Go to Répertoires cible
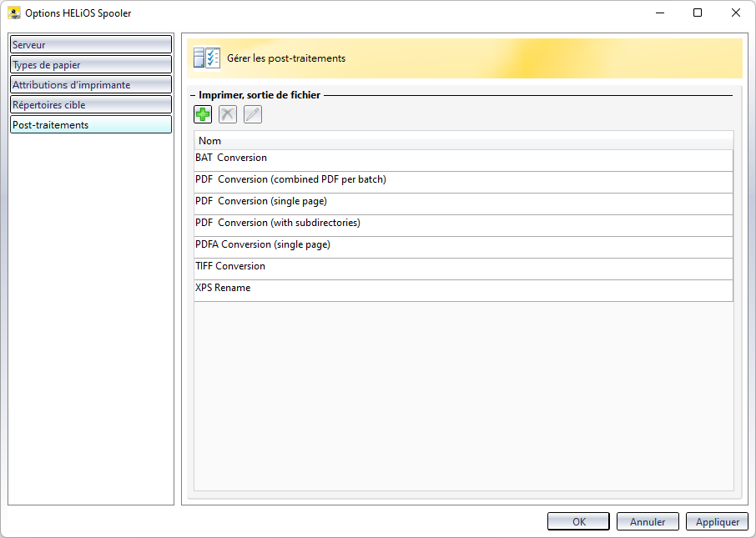 (91, 104)
